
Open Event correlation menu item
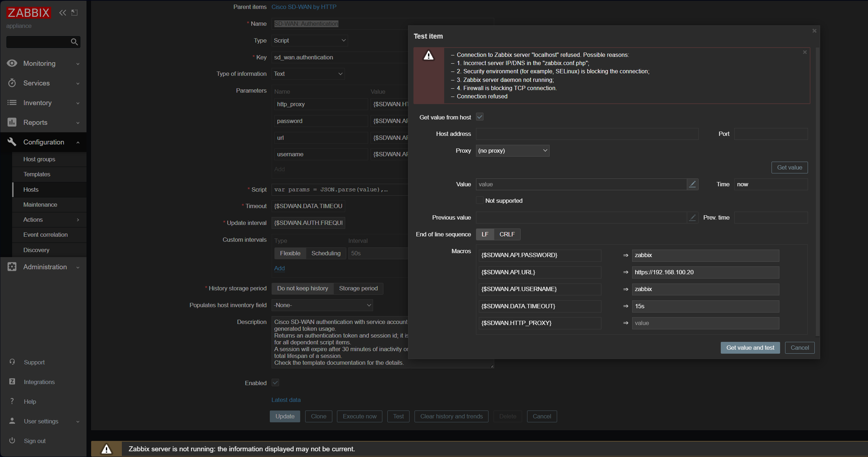pos(49,235)
